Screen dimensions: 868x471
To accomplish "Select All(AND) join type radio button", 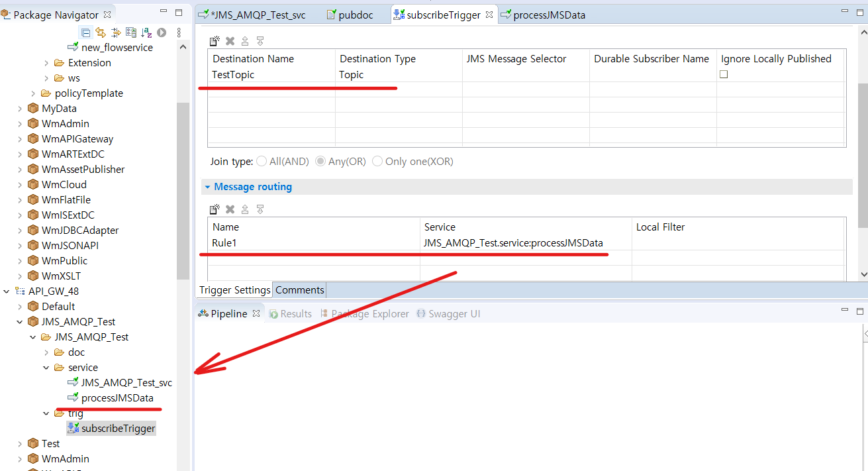I will pos(262,162).
